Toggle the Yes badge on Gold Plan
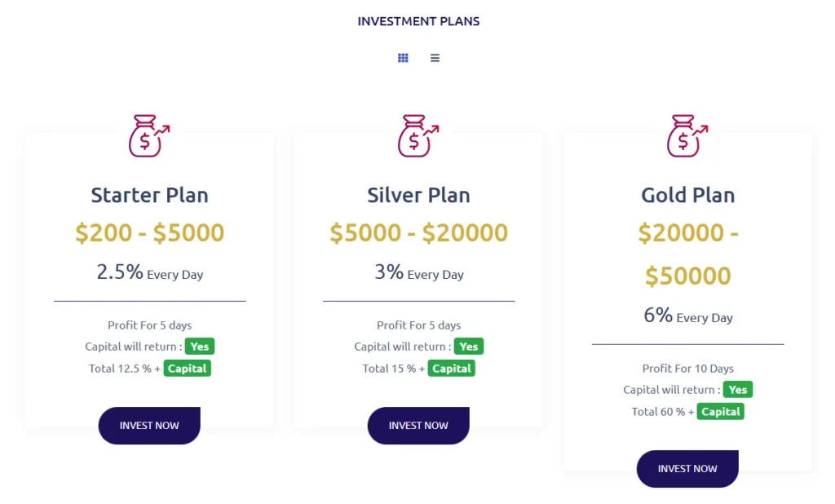 (x=737, y=389)
